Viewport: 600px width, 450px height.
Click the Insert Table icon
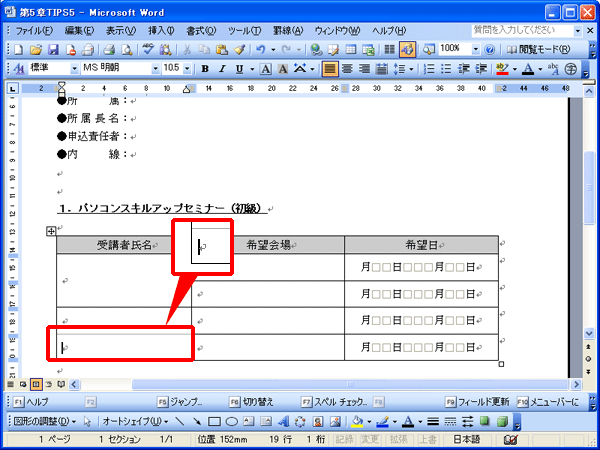coord(351,50)
